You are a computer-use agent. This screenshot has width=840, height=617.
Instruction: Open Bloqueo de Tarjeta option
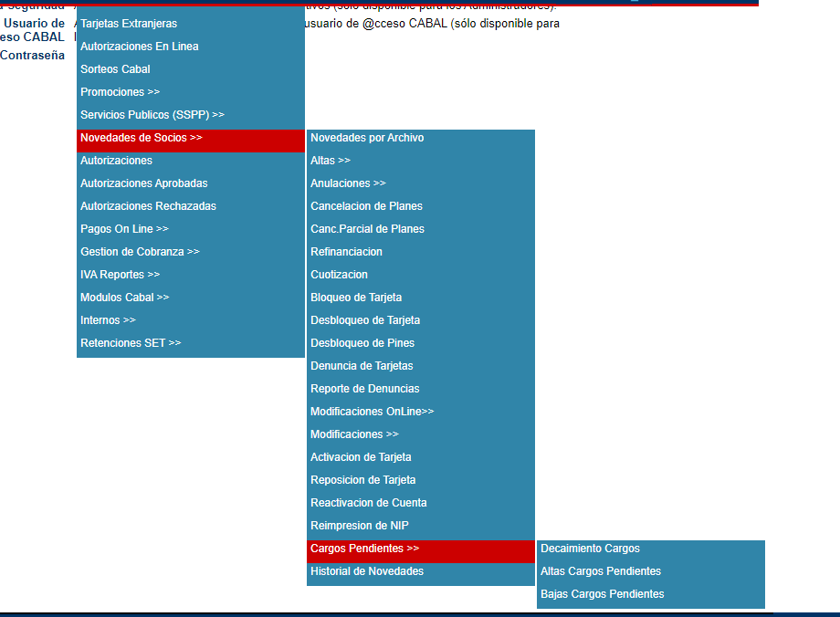[356, 298]
